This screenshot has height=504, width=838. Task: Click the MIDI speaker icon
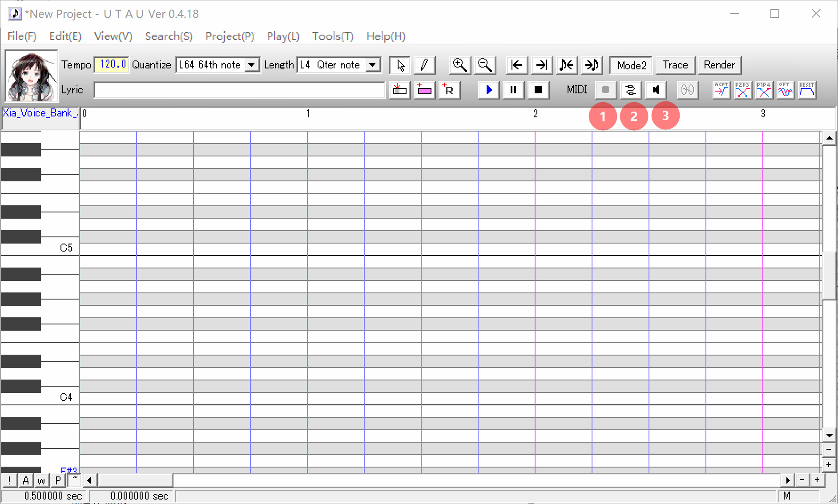(x=656, y=90)
